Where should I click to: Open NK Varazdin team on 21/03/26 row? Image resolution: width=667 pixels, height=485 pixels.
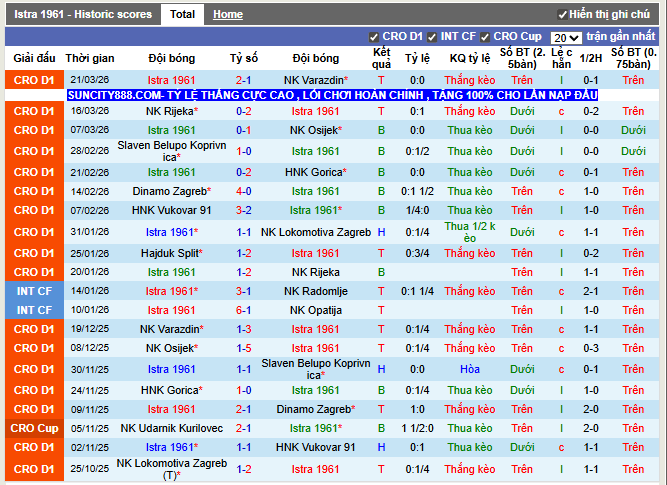tap(315, 79)
